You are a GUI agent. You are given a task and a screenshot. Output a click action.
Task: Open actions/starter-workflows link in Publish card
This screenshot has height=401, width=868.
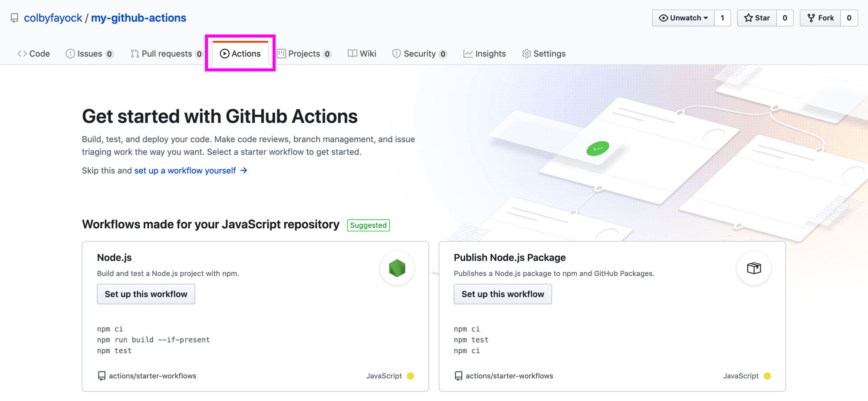[x=509, y=376]
